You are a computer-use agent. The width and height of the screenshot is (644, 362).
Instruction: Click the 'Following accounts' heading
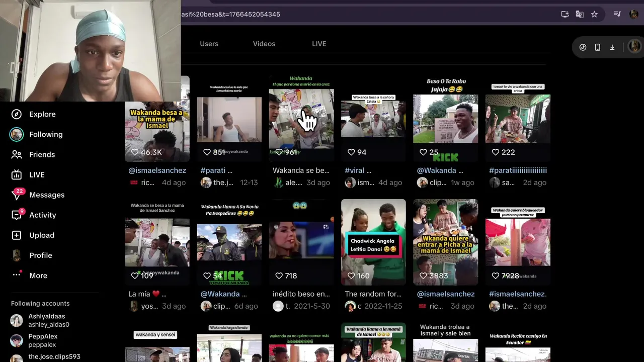[40, 303]
